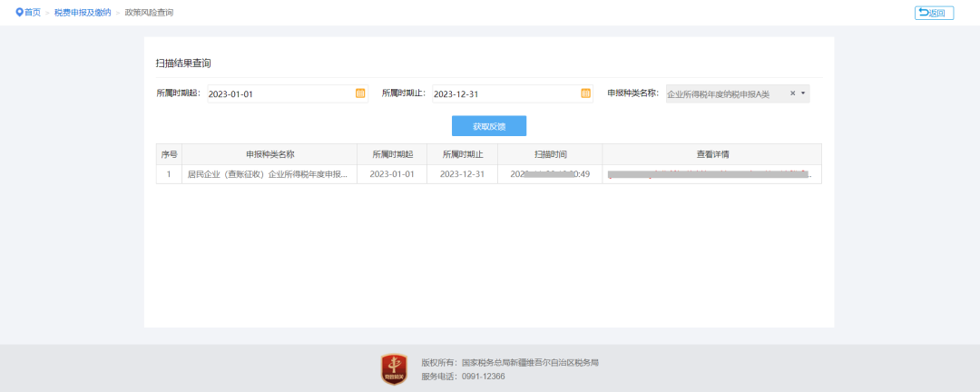980x392 pixels.
Task: Click the 扫描时间 column header
Action: pos(550,154)
